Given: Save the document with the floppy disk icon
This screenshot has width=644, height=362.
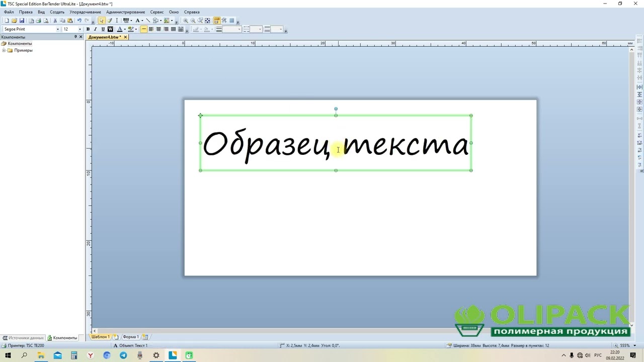Looking at the screenshot, I should click(22, 21).
